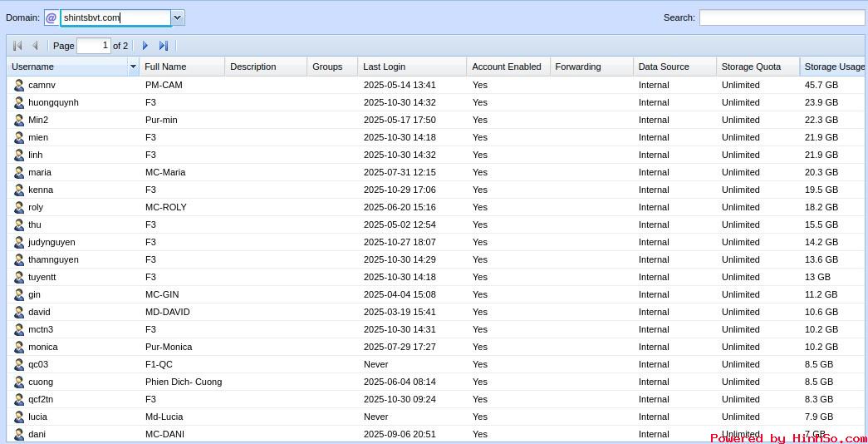Select the domain text field shintsbvt.com
This screenshot has height=444, width=868.
click(x=115, y=17)
